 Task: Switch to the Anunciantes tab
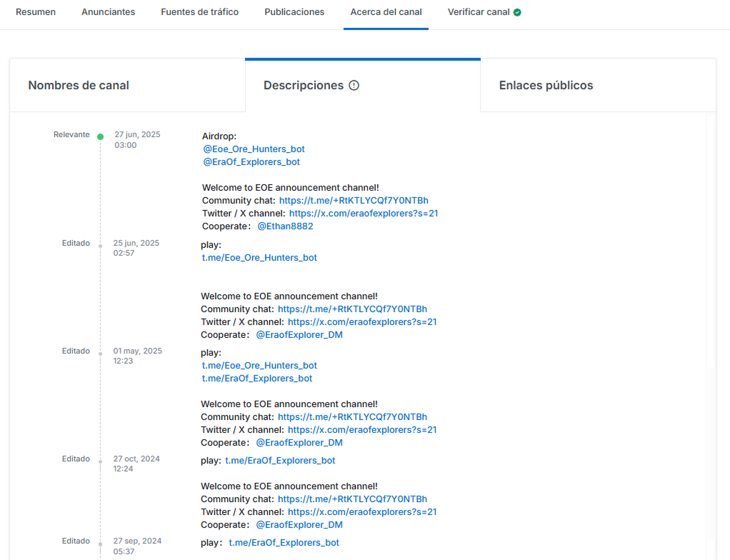tap(108, 12)
